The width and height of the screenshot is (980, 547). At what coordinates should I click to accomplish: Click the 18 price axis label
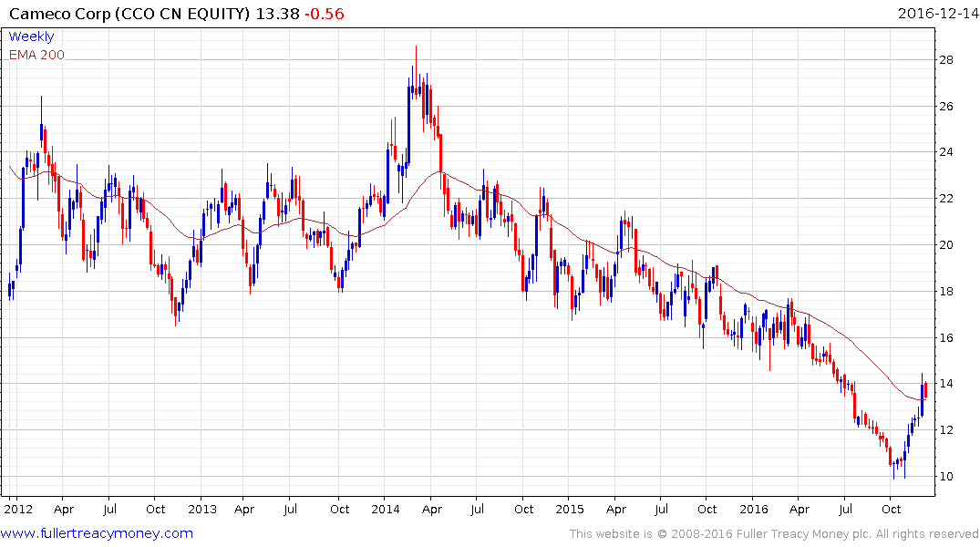946,292
